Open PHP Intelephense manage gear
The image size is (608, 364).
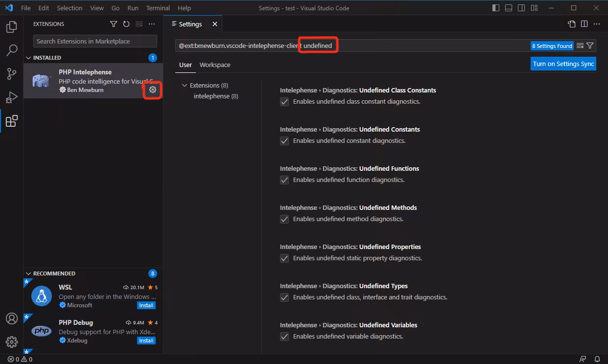tap(153, 90)
